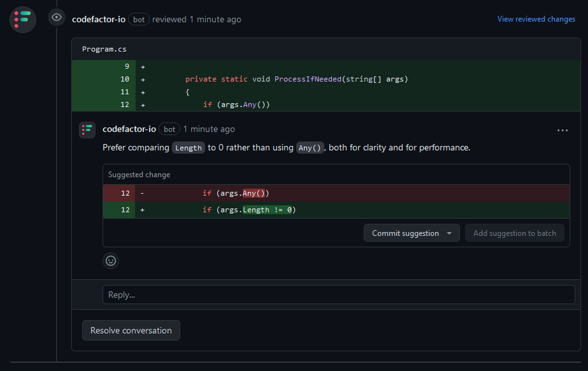Open the Program.cs file header
This screenshot has width=588, height=371.
(104, 49)
